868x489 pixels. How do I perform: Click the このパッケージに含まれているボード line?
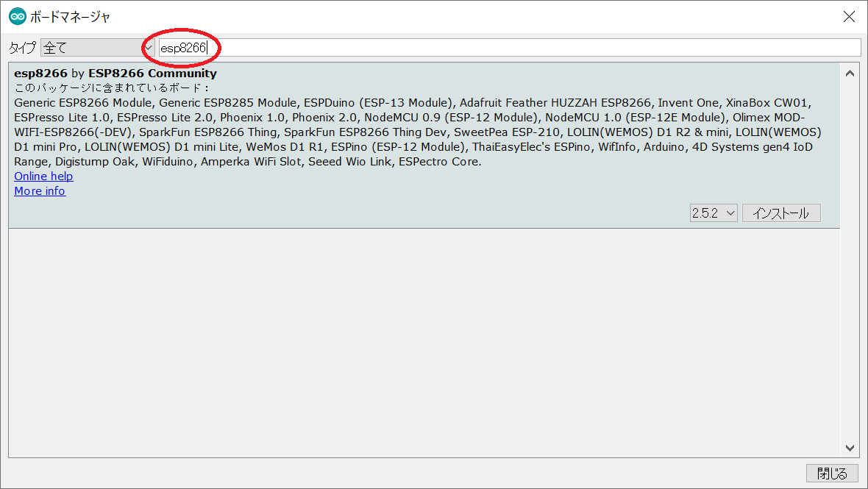pyautogui.click(x=112, y=88)
